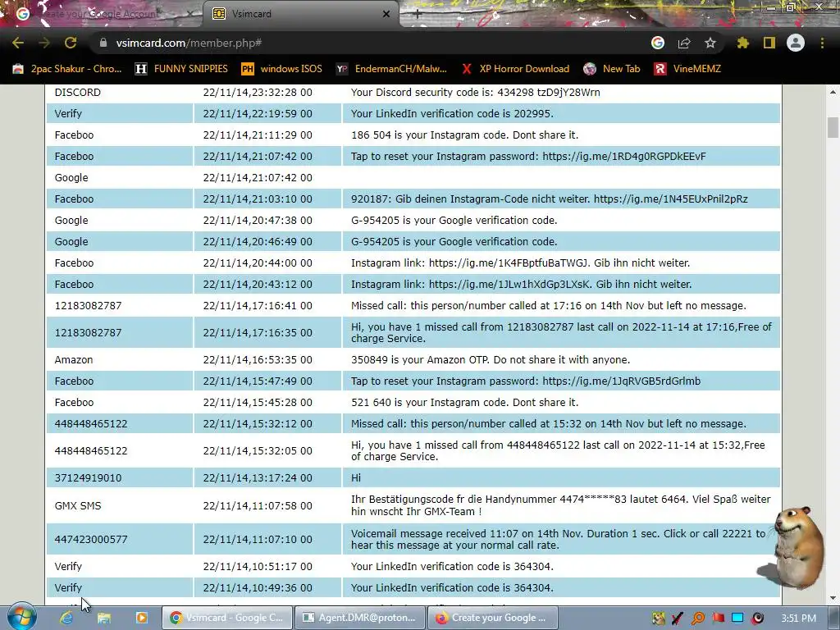The image size is (840, 630).
Task: Click the GMX Bestätigungscode 6464 message
Action: 561,505
